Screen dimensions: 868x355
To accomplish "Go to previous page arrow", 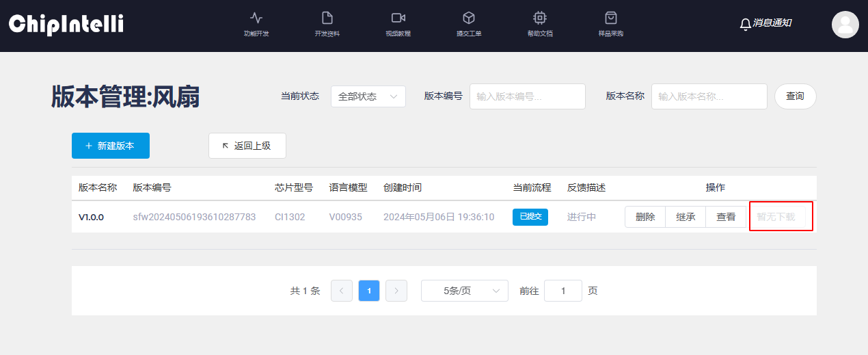I will [x=342, y=291].
